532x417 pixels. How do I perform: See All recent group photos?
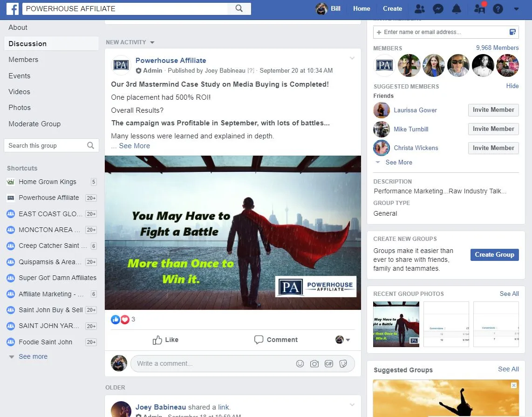pyautogui.click(x=509, y=294)
